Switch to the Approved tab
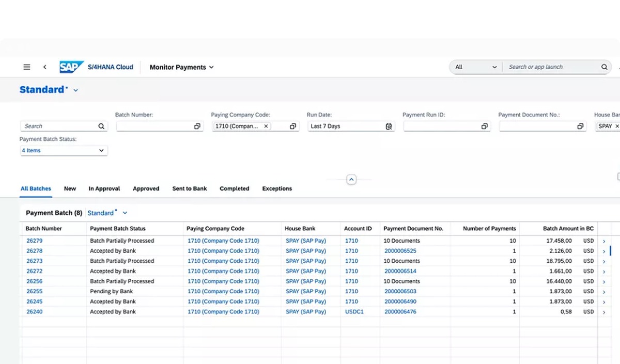Image resolution: width=620 pixels, height=364 pixels. 146,188
